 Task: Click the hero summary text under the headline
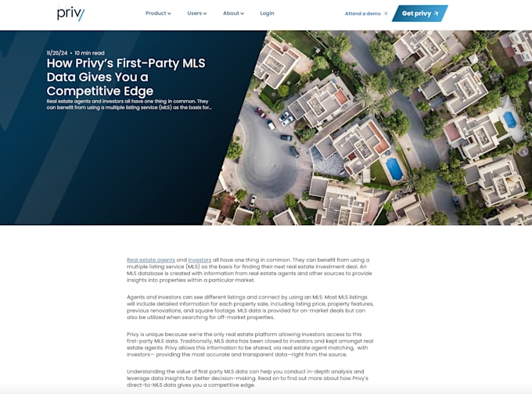tap(129, 105)
